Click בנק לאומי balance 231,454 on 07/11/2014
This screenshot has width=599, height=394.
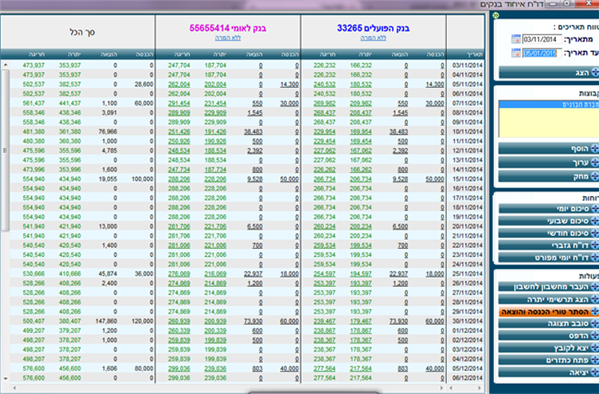215,103
